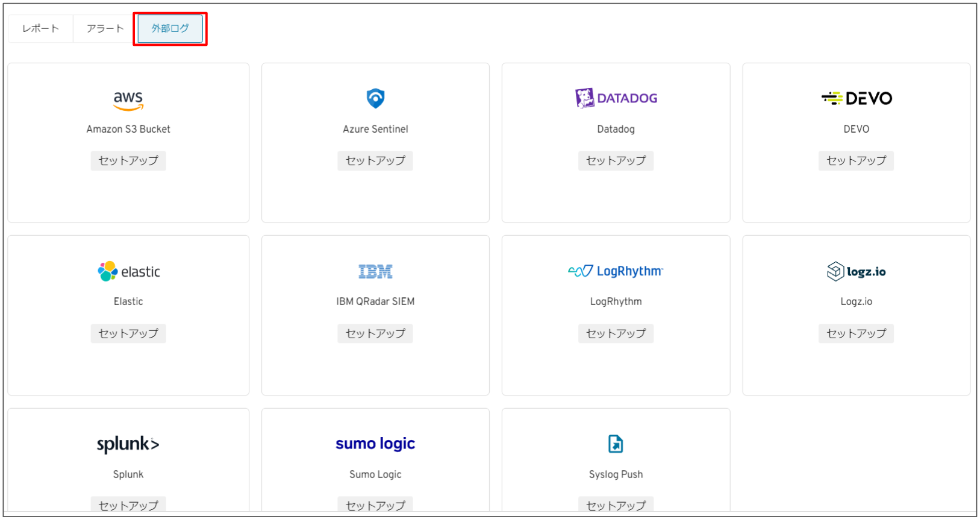This screenshot has width=980, height=519.
Task: Click セットアップ under Splunk
Action: [128, 505]
